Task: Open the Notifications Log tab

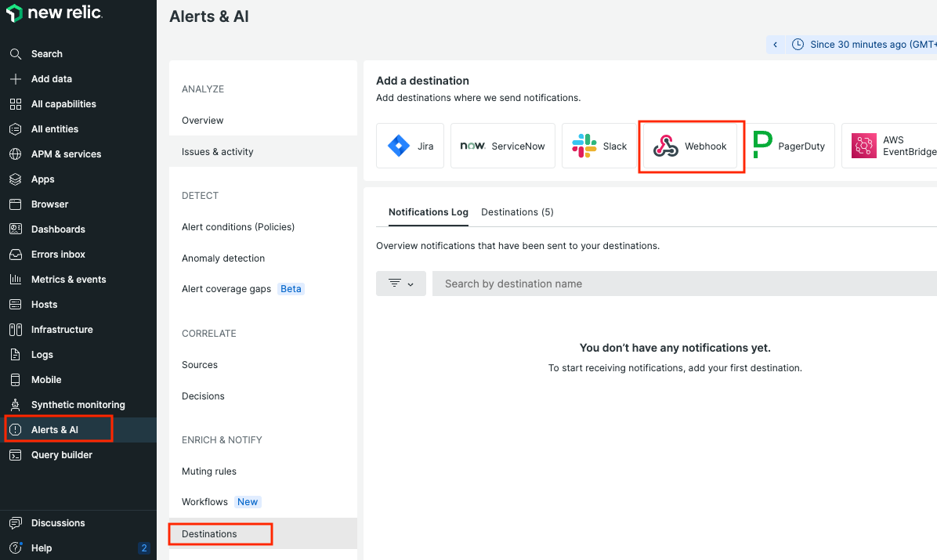Action: click(x=428, y=211)
